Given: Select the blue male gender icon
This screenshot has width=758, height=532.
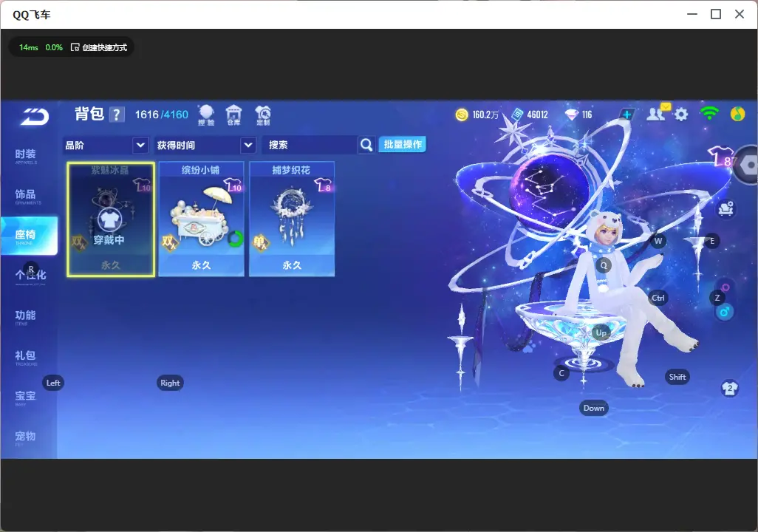Looking at the screenshot, I should tap(724, 312).
